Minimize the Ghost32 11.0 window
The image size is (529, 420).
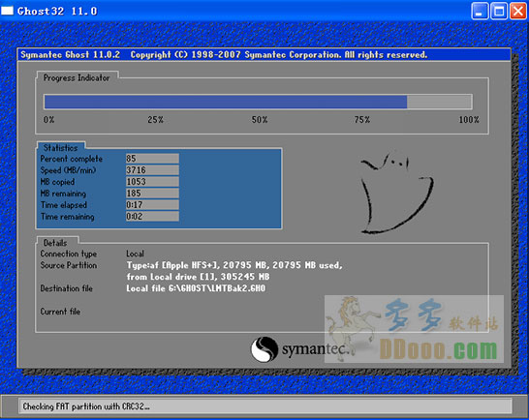(480, 11)
